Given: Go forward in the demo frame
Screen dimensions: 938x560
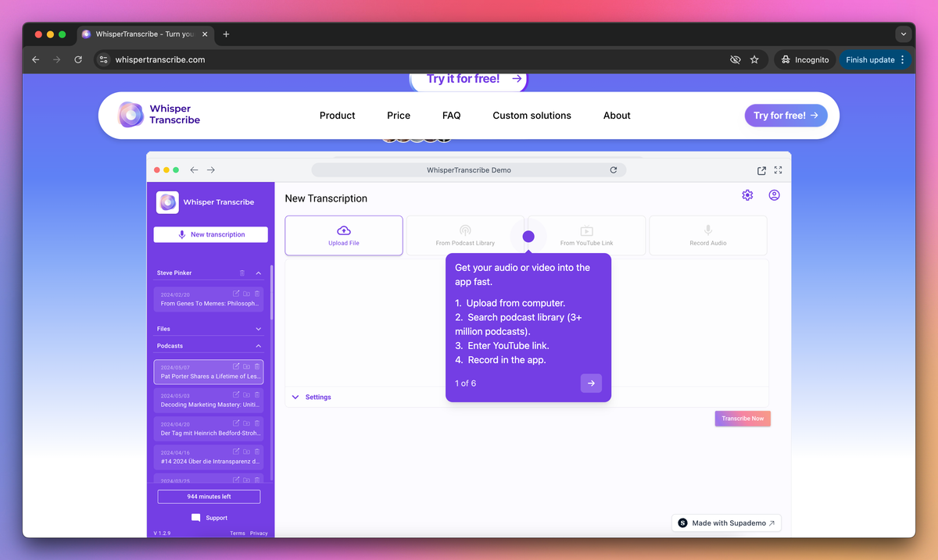Looking at the screenshot, I should click(211, 170).
